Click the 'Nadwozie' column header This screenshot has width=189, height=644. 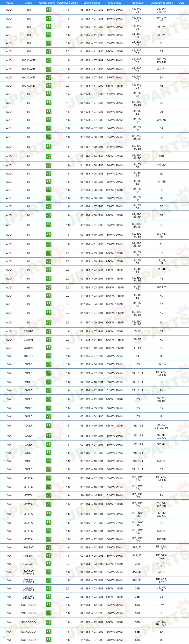pos(138,3)
